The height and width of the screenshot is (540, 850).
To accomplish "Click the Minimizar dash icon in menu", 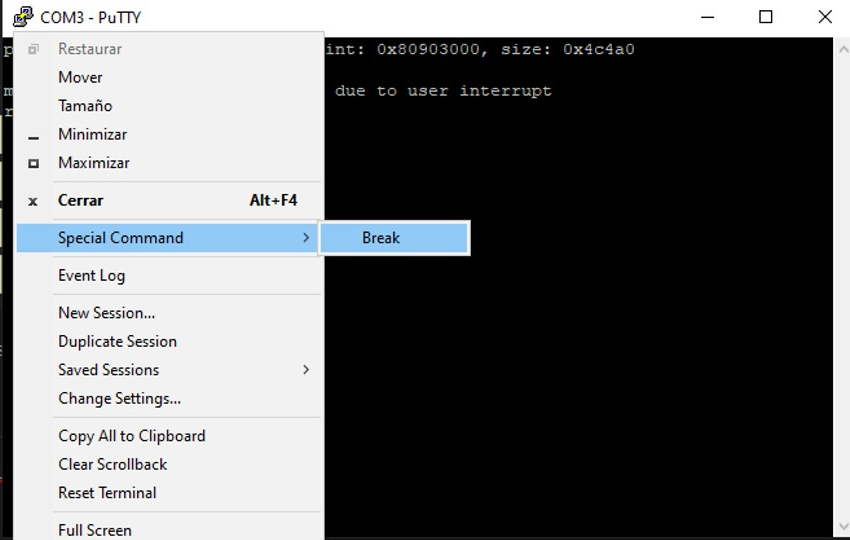I will [33, 135].
